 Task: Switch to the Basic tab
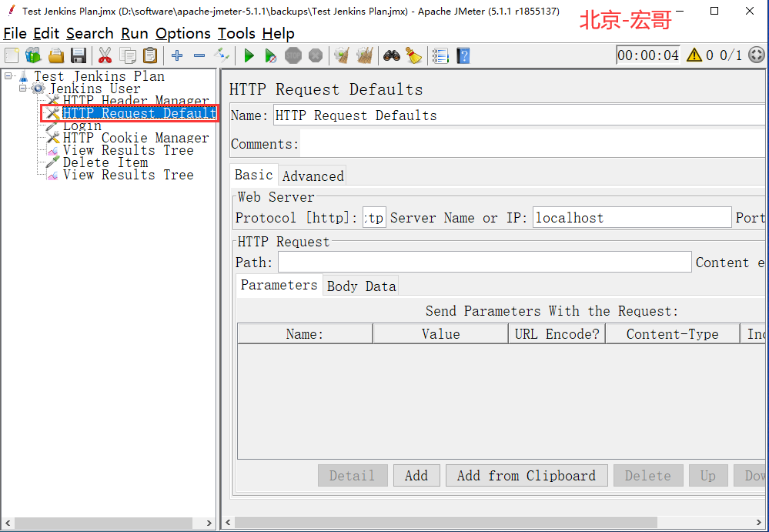coord(253,175)
